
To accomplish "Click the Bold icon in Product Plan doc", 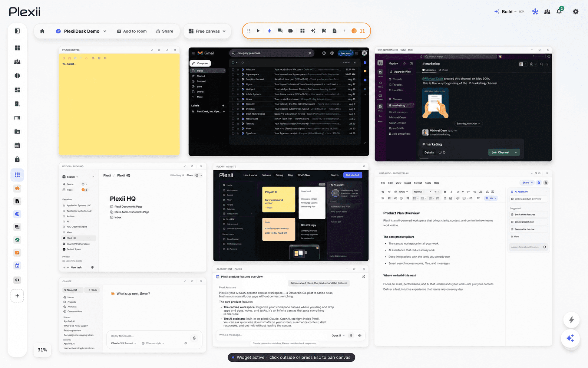I will pos(445,192).
